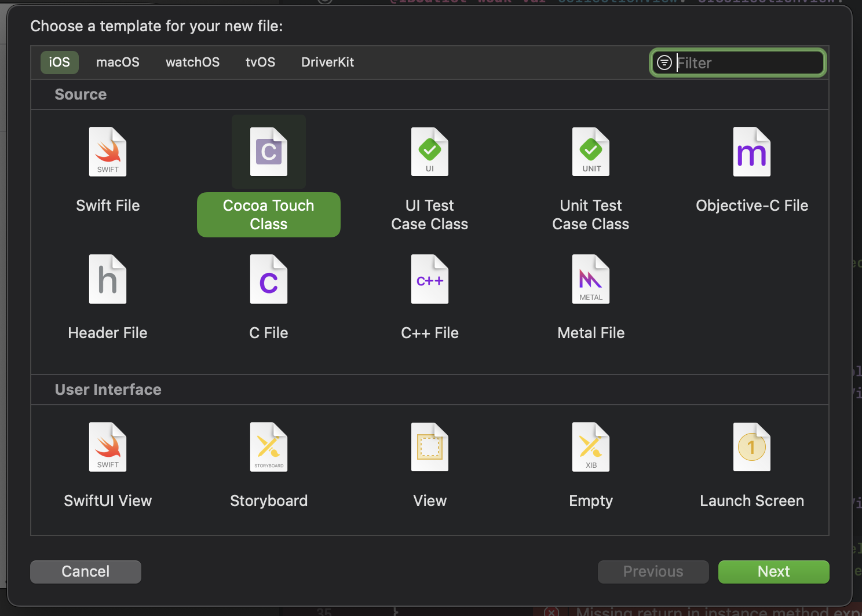Screen dimensions: 862x616
Task: Pick the Empty XIB template icon
Action: click(591, 447)
